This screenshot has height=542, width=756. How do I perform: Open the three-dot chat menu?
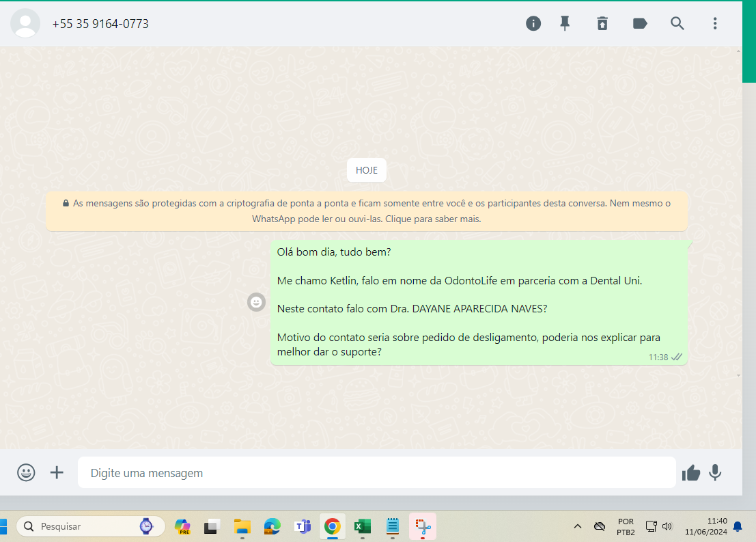[715, 23]
